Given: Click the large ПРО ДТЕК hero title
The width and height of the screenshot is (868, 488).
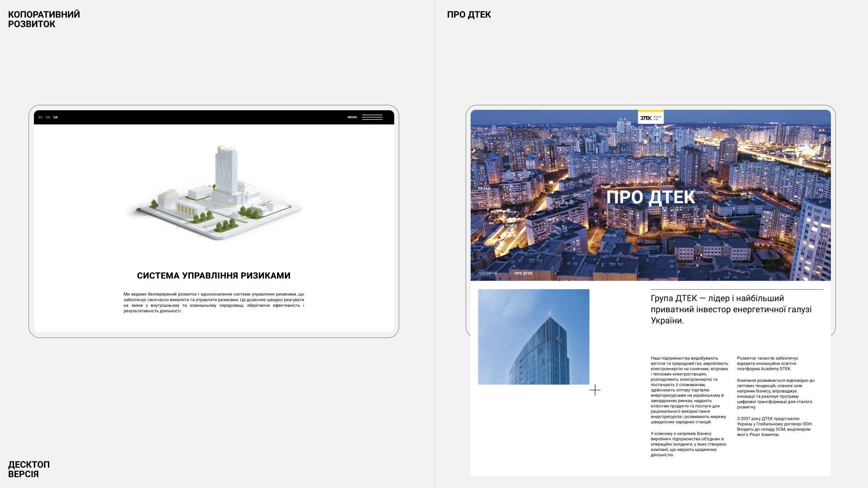Looking at the screenshot, I should (651, 197).
